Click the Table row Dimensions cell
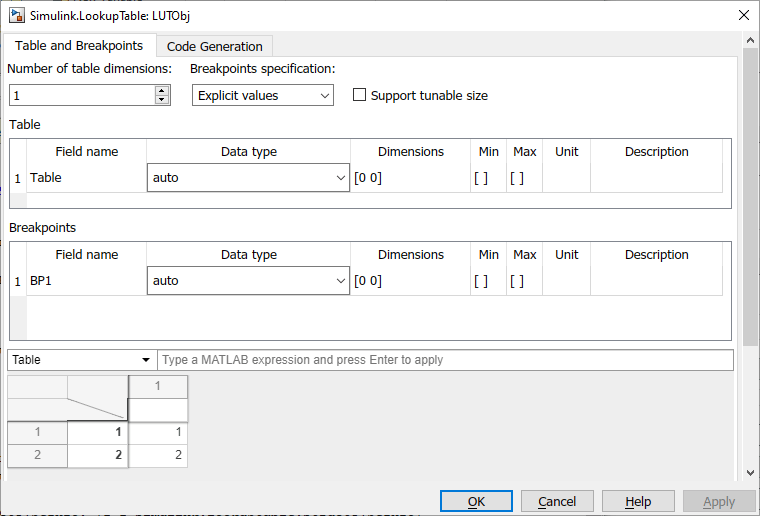 tap(410, 178)
